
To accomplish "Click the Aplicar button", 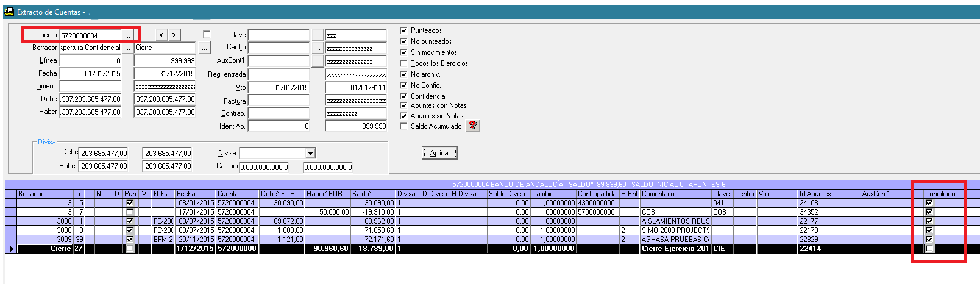I will pos(439,153).
